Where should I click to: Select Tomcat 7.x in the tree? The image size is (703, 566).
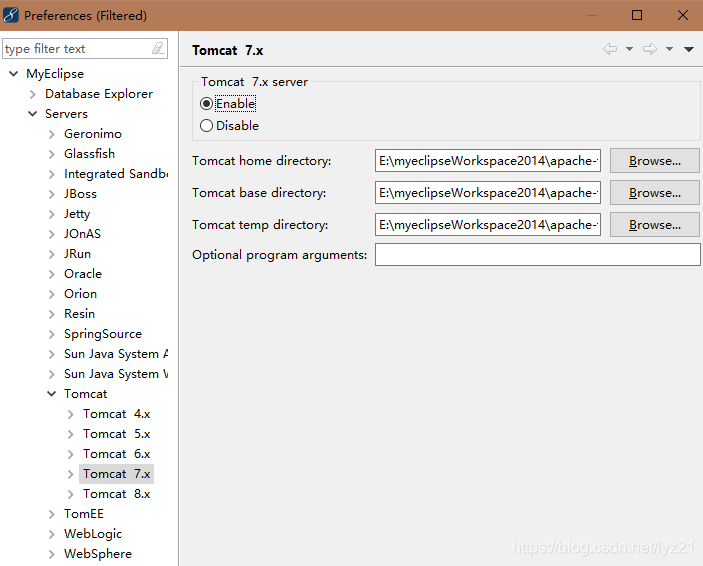117,474
